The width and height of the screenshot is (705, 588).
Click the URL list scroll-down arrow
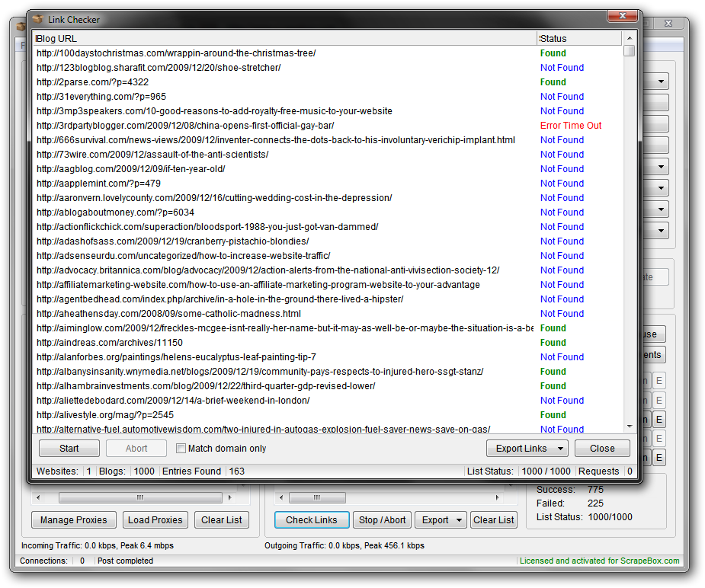click(x=630, y=427)
